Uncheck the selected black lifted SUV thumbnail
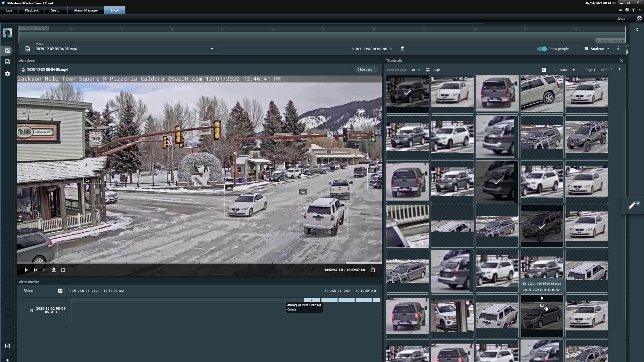The width and height of the screenshot is (644, 362). coord(542,227)
